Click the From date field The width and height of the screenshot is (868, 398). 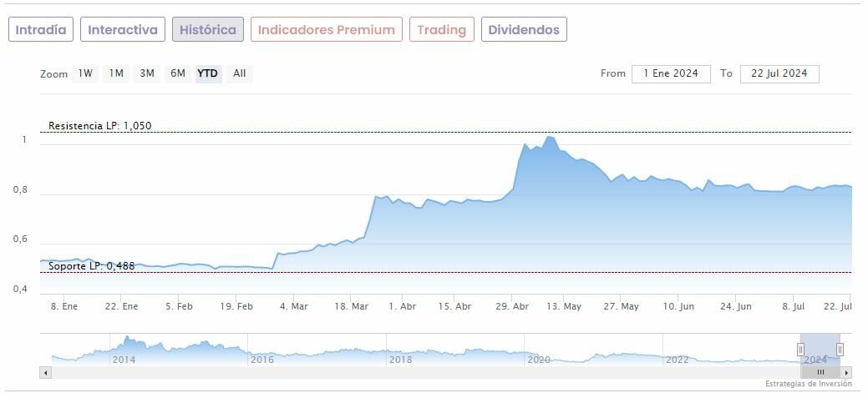(671, 73)
